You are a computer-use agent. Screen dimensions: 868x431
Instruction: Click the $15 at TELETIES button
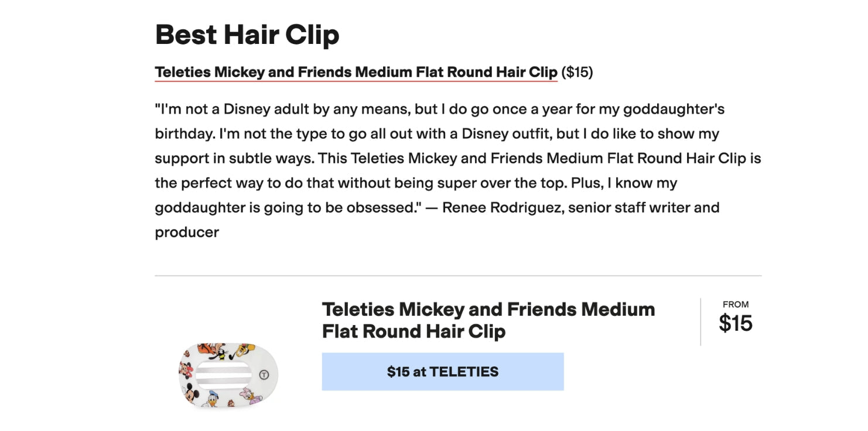tap(442, 371)
